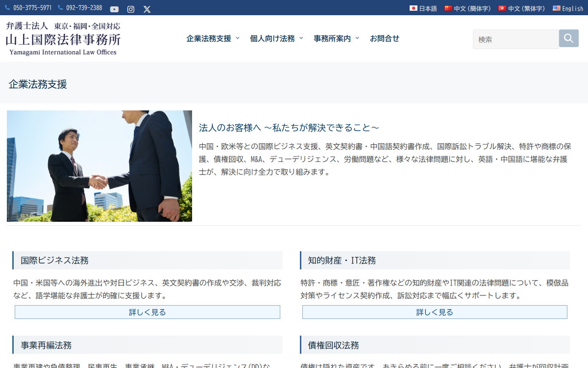Switch language to English
The image size is (588, 368).
(x=573, y=9)
